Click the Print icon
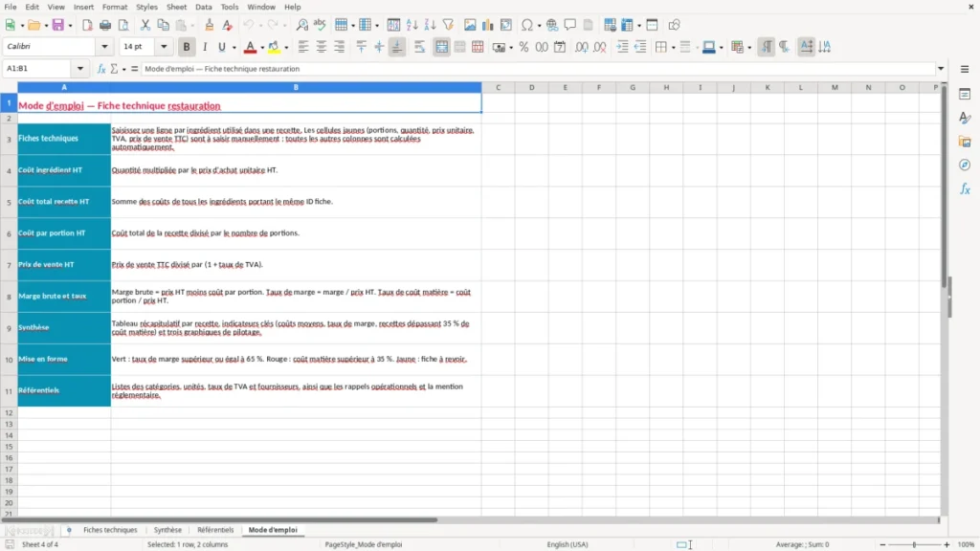Screen dimensions: 980x551 pos(105,25)
